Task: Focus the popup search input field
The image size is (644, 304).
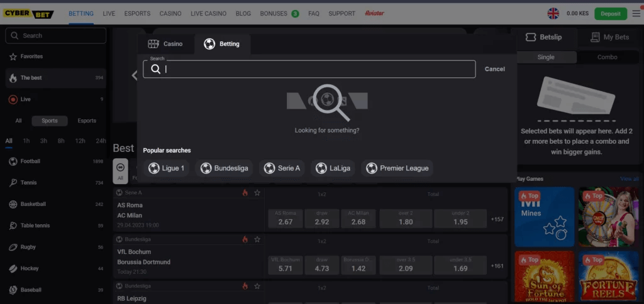Action: [x=309, y=69]
